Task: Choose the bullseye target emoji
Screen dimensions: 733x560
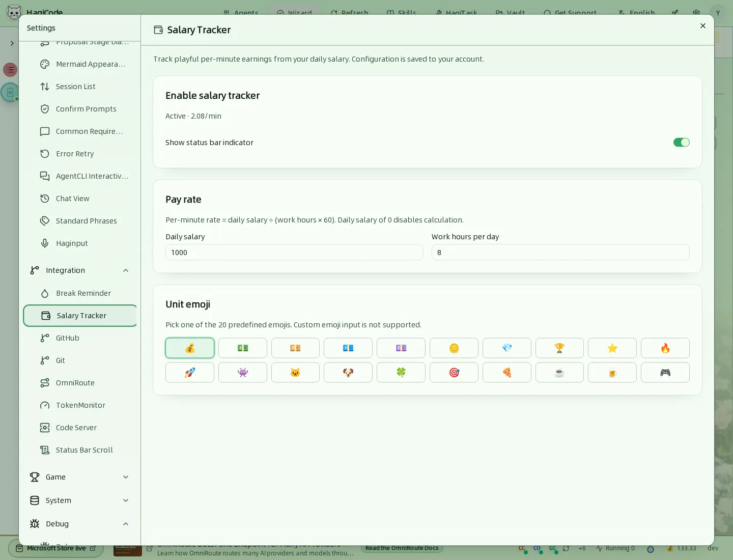Action: tap(454, 373)
